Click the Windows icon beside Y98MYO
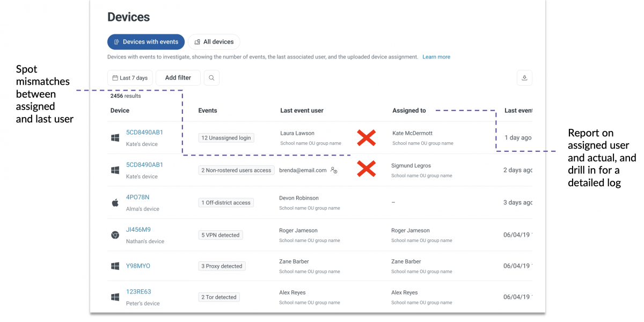644x322 pixels. pos(115,266)
